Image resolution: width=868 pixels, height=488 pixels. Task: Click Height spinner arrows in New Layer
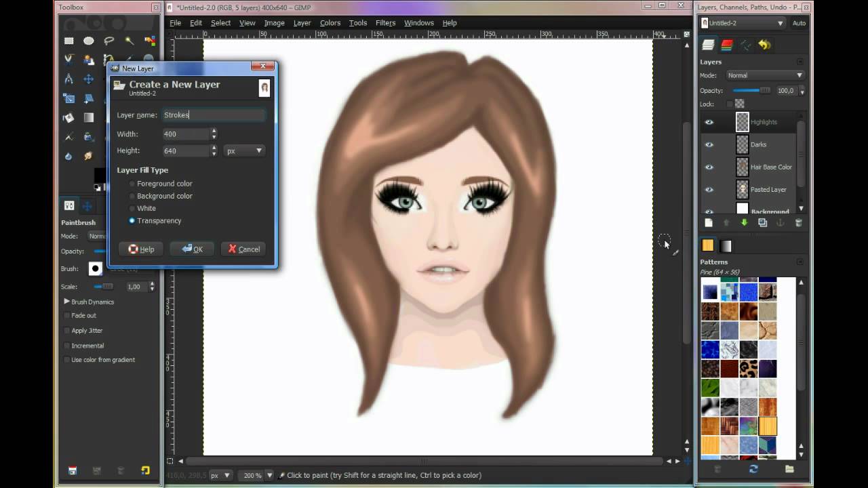pos(214,150)
